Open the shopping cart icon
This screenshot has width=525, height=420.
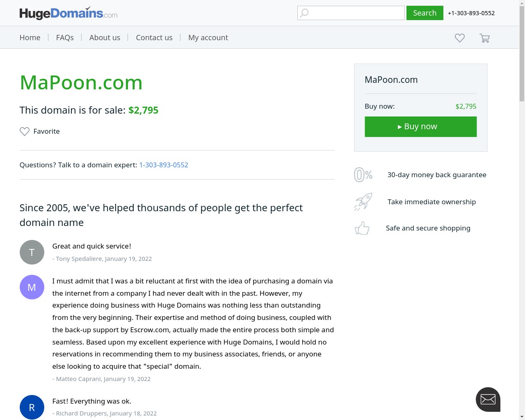pos(484,38)
